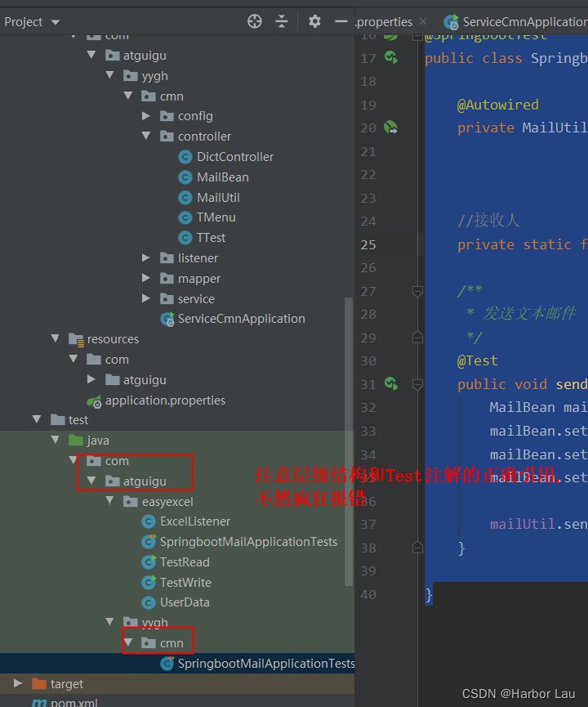Select the config package folder

click(195, 116)
